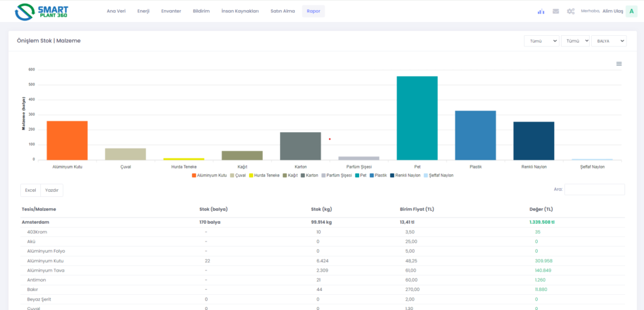This screenshot has width=644, height=310.
Task: Open the messages envelope icon
Action: (x=556, y=11)
